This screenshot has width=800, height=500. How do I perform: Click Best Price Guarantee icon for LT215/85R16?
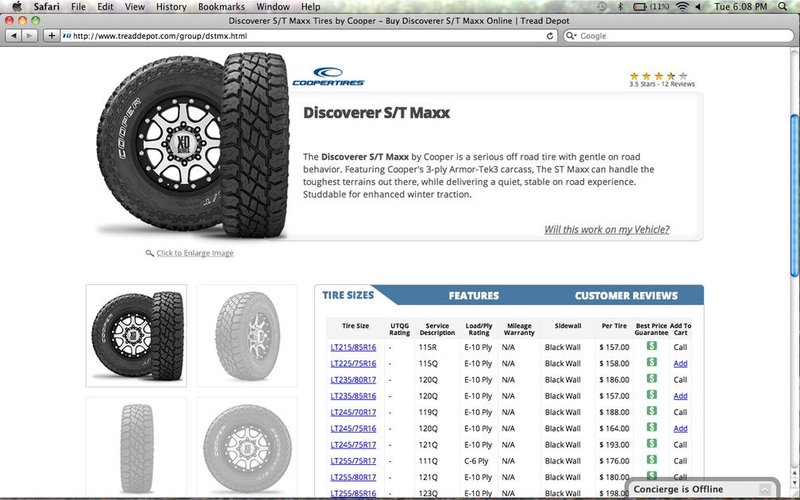coord(652,346)
